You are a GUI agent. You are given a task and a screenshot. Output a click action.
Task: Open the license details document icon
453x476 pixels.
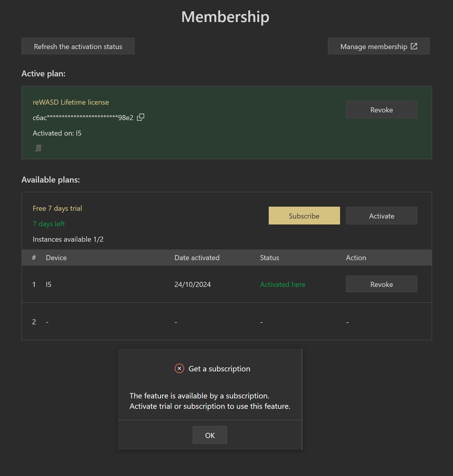38,148
